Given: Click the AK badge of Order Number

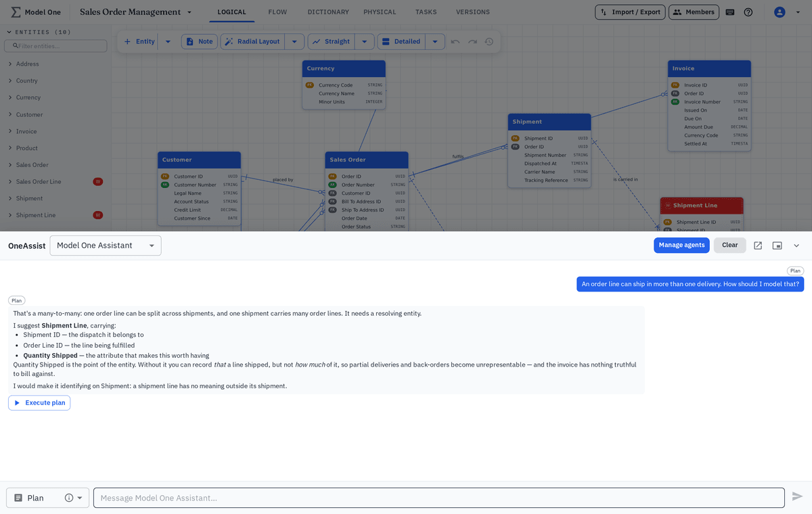Looking at the screenshot, I should (332, 185).
